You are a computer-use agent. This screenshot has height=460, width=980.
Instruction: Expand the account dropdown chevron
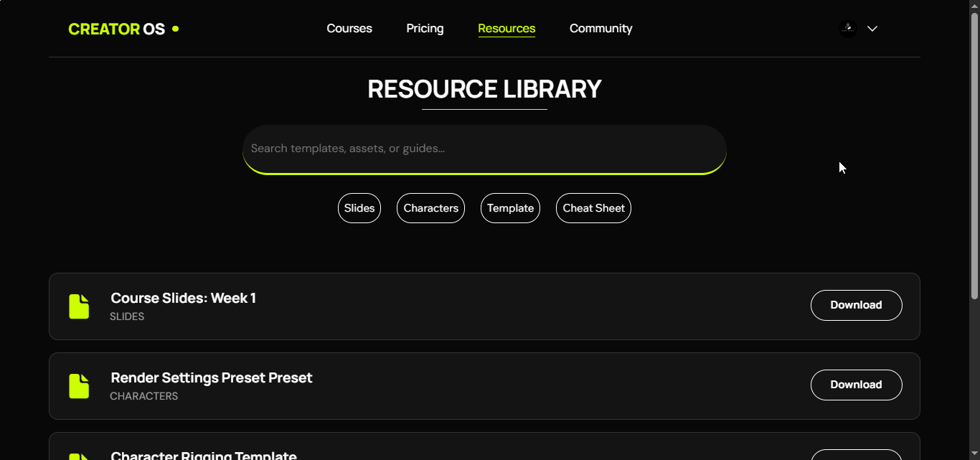[872, 28]
